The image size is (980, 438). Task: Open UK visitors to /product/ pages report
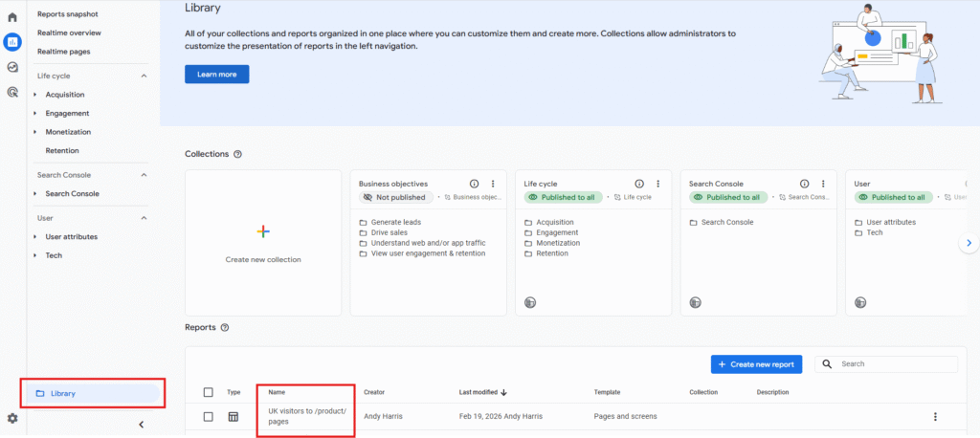(x=307, y=416)
